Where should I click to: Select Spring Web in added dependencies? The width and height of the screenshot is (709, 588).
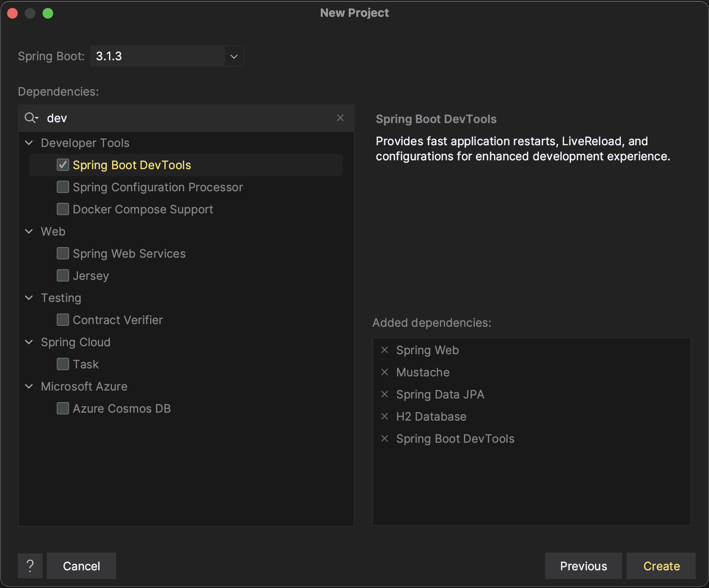pyautogui.click(x=427, y=350)
